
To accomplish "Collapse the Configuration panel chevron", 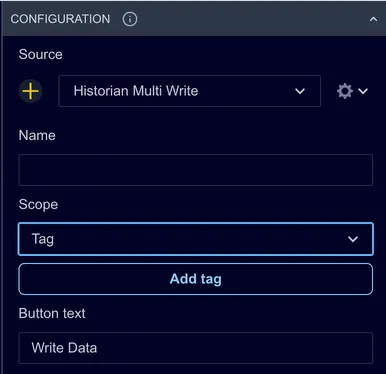I will pyautogui.click(x=373, y=19).
